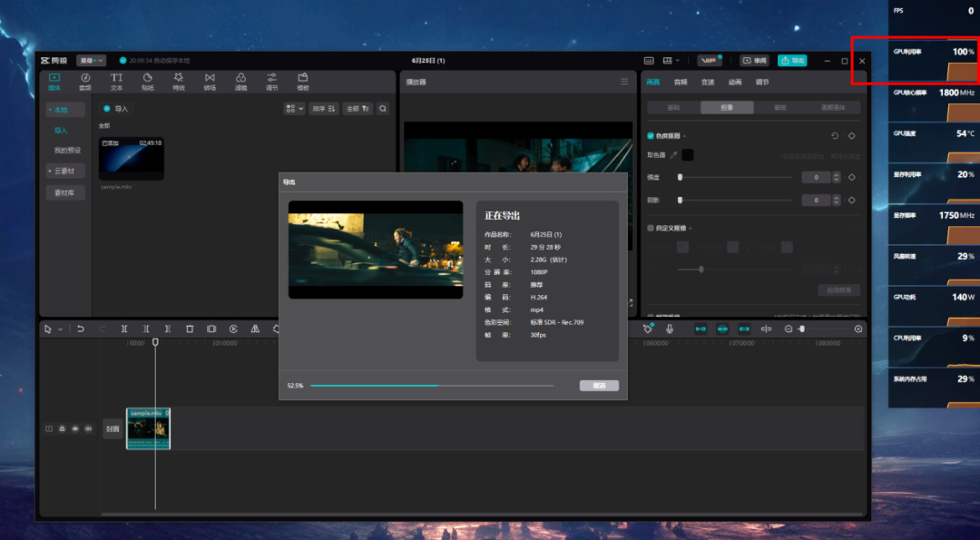Cancel the export in progress dialog
This screenshot has height=540, width=980.
point(599,386)
